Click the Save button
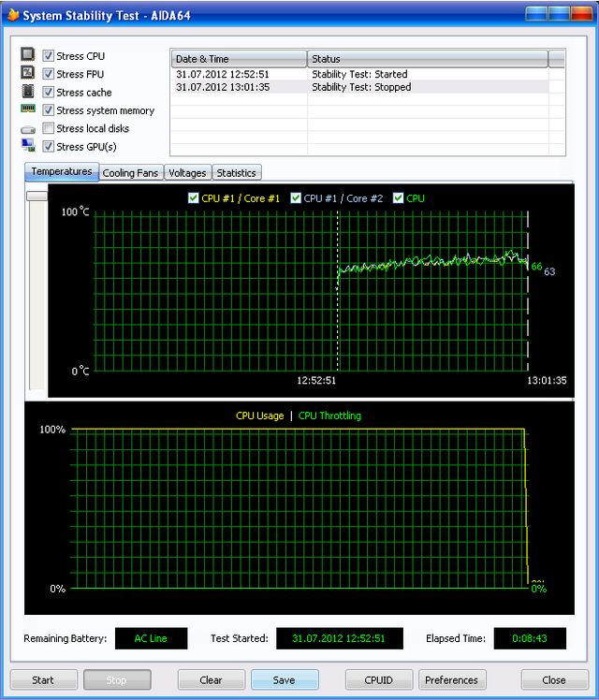 coord(285,680)
